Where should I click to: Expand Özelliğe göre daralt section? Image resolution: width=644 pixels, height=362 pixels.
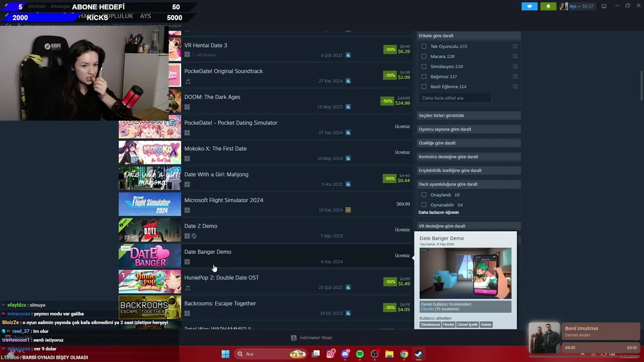point(468,143)
